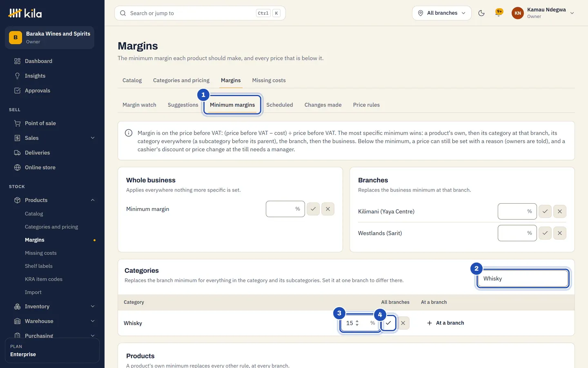Open the Suggestions tab
Viewport: 588px width, 368px height.
click(183, 105)
